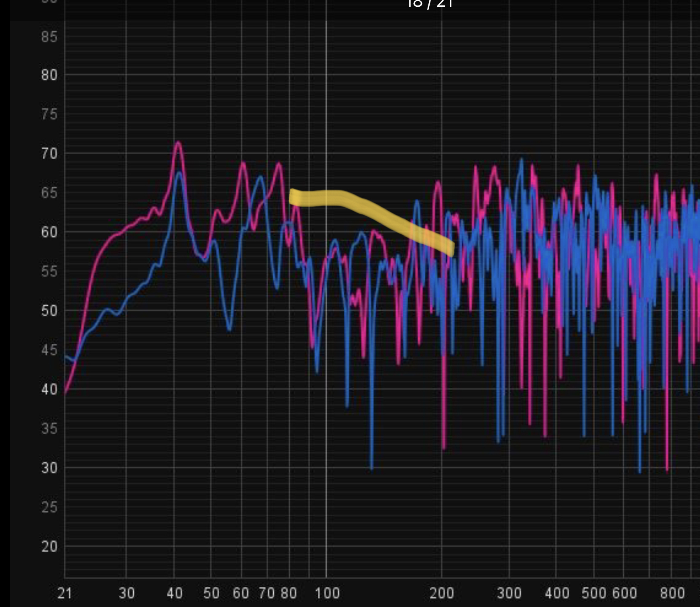Viewport: 700px width, 607px height.
Task: Select the 100 frequency-axis label
Action: click(x=327, y=593)
